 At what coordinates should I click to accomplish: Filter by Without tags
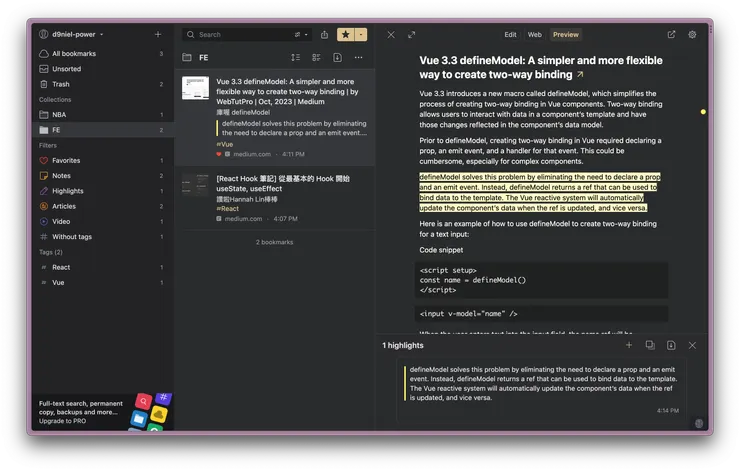coord(103,237)
